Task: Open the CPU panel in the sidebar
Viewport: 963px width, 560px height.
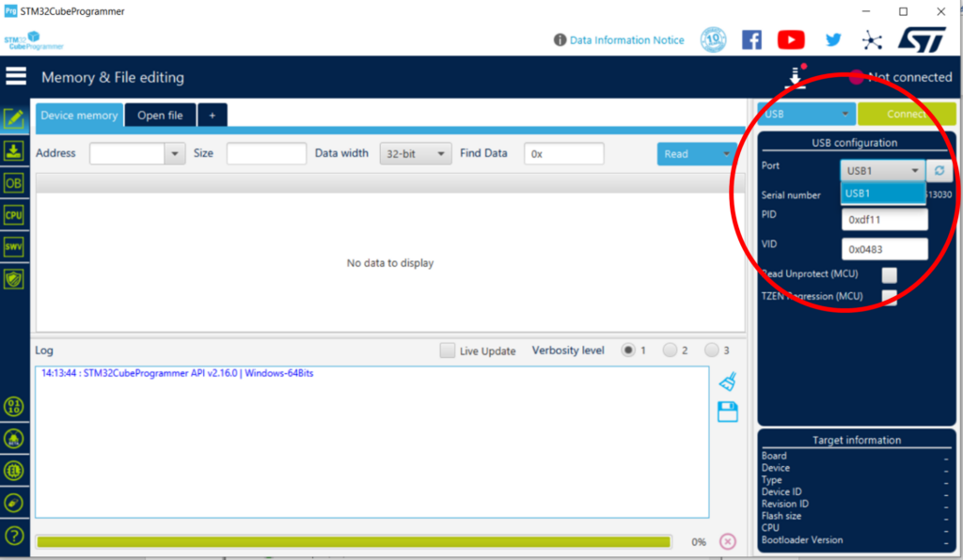Action: click(14, 215)
